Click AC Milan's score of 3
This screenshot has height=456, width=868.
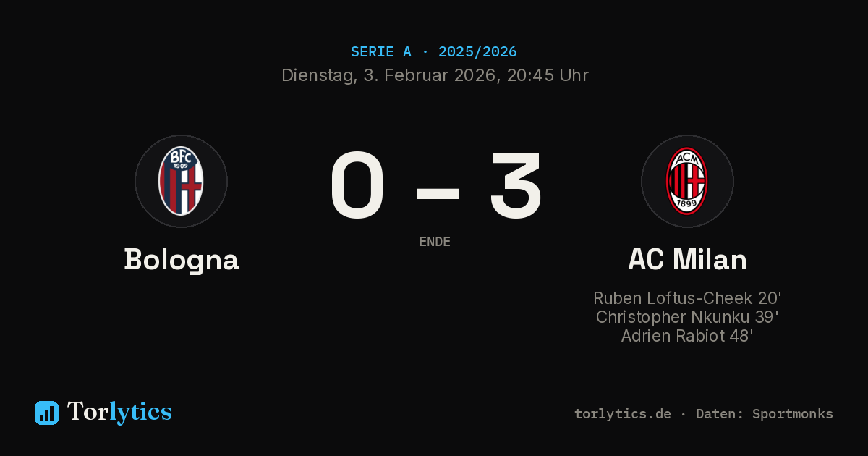516,186
